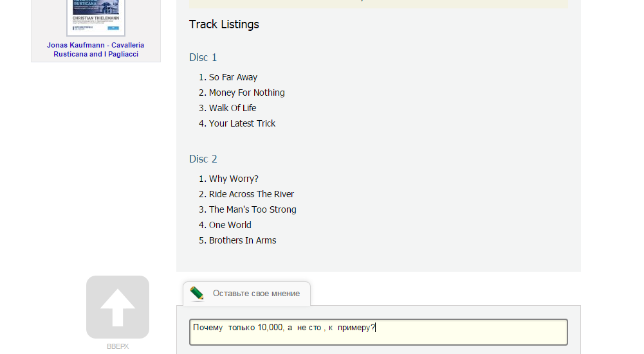Click the beige bar above Track Listings
Viewport: 644px width, 354px height.
point(378,4)
